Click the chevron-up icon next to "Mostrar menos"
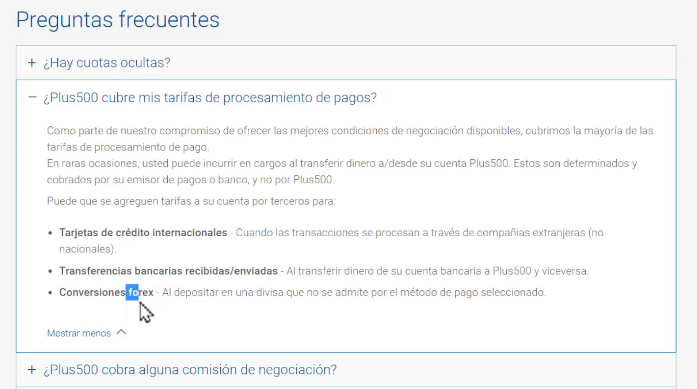697x389 pixels. (121, 332)
